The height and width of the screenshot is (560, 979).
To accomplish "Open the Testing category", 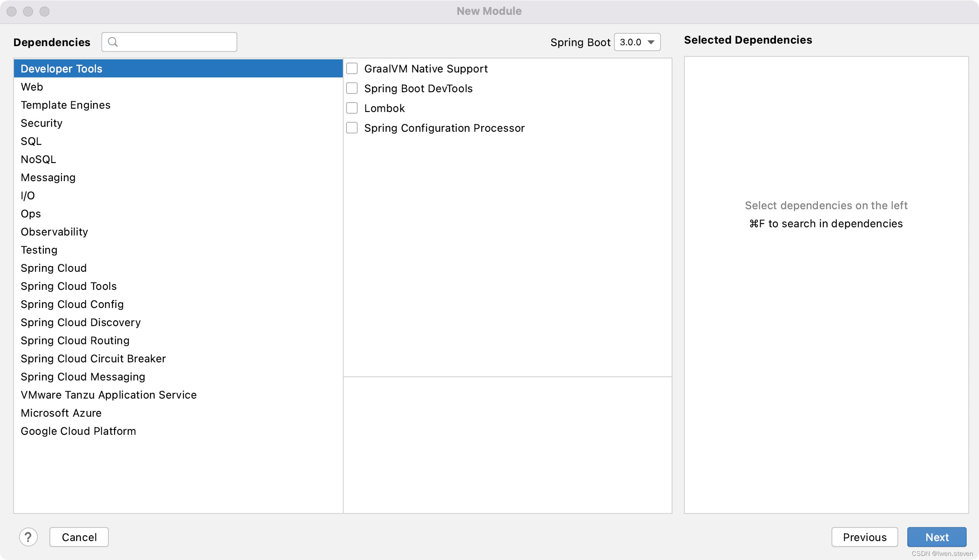I will click(x=178, y=250).
